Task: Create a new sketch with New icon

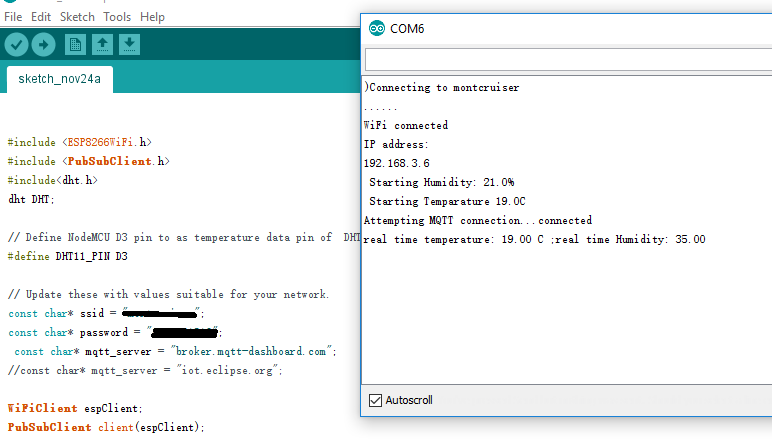Action: click(x=75, y=44)
